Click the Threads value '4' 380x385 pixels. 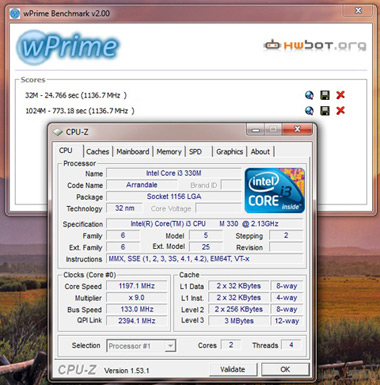pyautogui.click(x=291, y=345)
